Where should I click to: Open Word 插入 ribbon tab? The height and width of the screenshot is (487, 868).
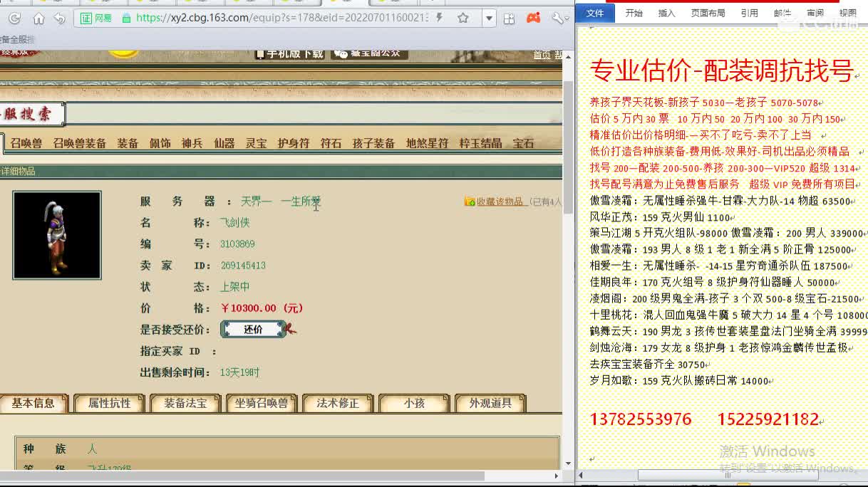pos(667,13)
